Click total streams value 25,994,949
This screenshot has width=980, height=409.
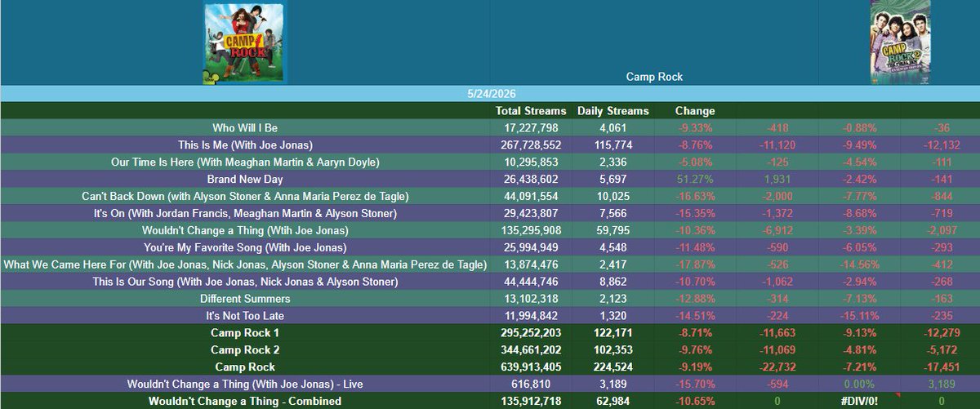[531, 247]
